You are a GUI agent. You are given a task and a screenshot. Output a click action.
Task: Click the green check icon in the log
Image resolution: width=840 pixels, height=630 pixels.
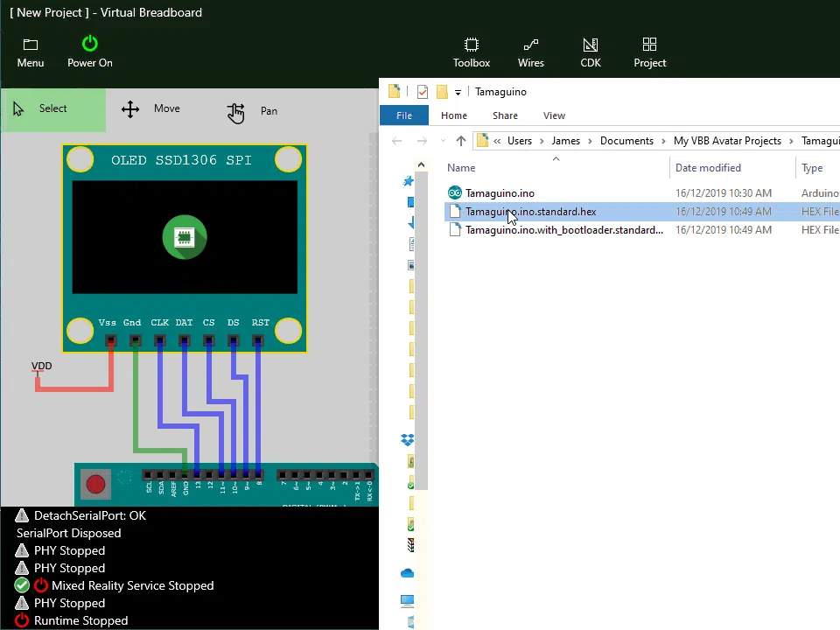pos(22,585)
